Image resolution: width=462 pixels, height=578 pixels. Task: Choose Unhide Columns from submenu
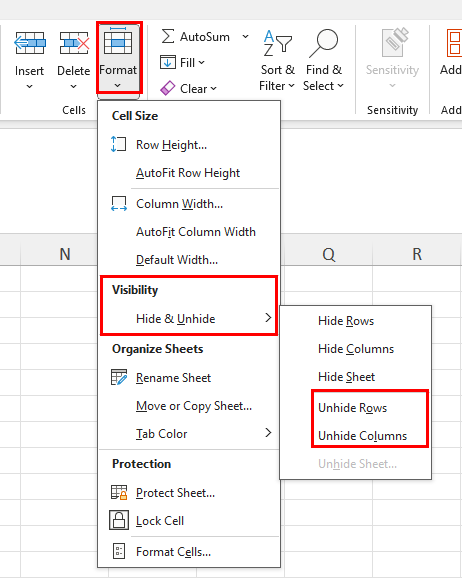coord(362,436)
